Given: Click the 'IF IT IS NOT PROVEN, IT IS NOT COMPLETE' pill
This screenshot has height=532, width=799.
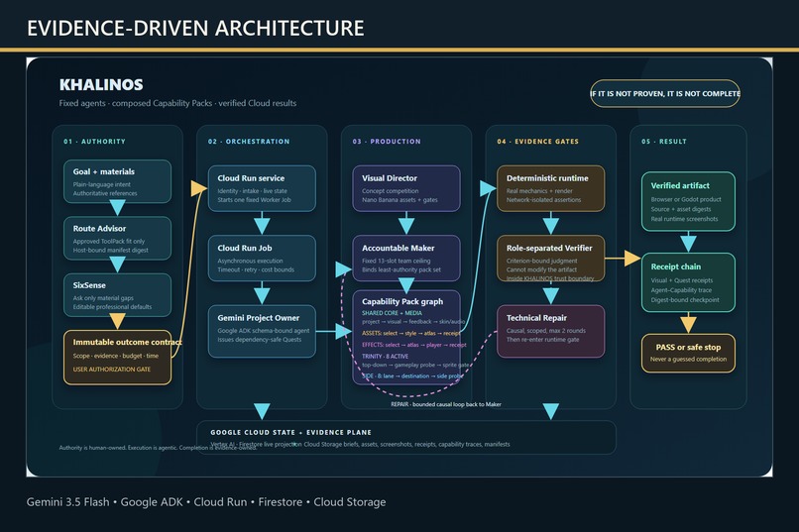Looking at the screenshot, I should [664, 93].
